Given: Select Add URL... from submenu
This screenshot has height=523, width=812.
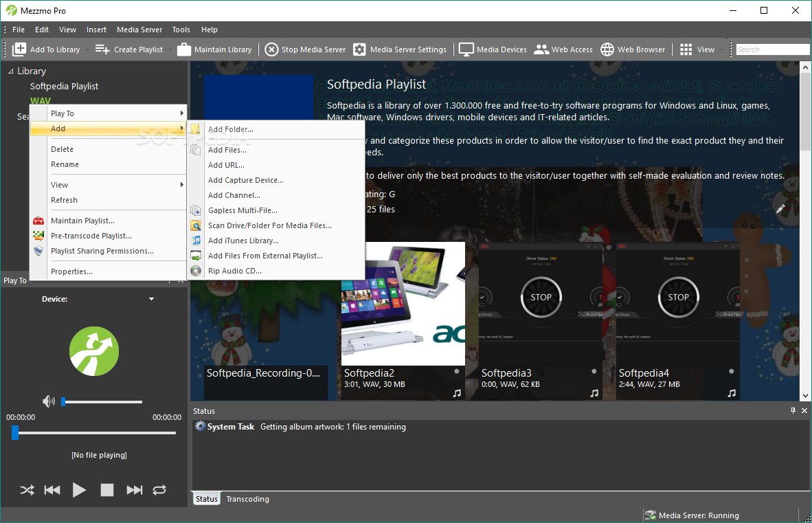Looking at the screenshot, I should tap(226, 165).
